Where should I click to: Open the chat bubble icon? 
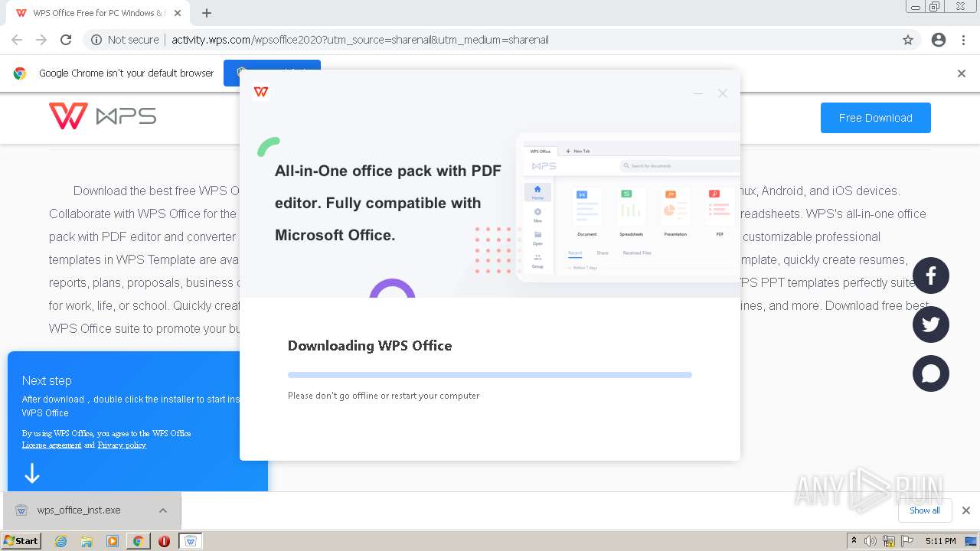(x=931, y=373)
